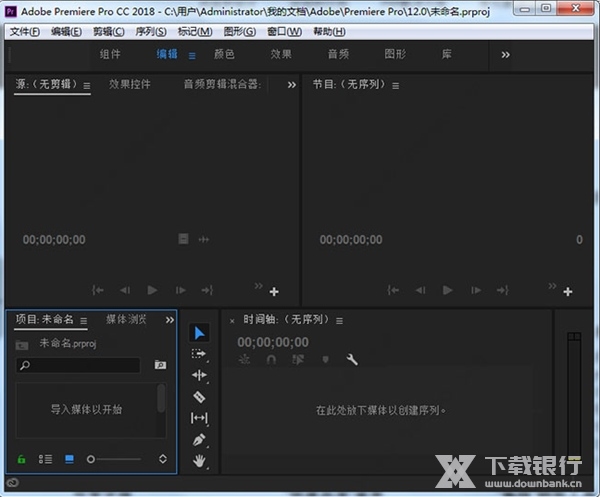The width and height of the screenshot is (600, 497).
Task: Select the Selection arrow tool
Action: click(x=199, y=333)
